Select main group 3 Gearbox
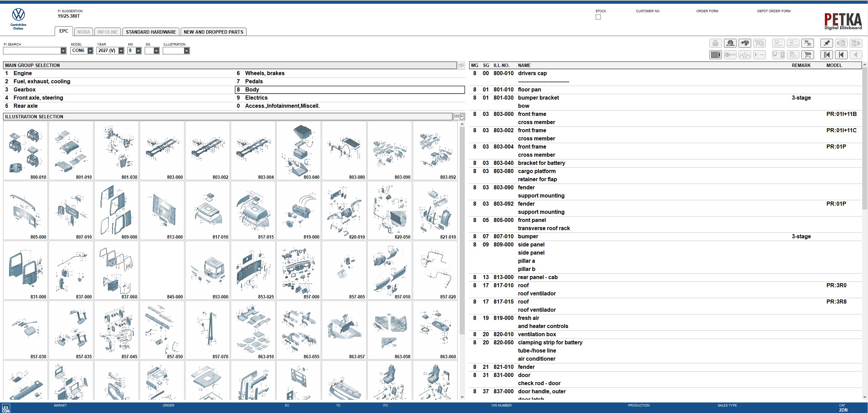Viewport: 868px width, 413px height. [118, 90]
